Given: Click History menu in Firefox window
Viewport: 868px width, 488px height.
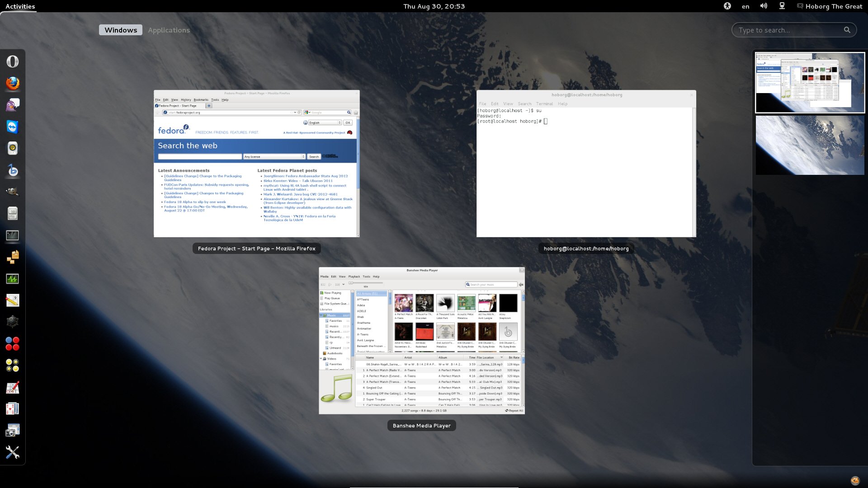Looking at the screenshot, I should 186,100.
